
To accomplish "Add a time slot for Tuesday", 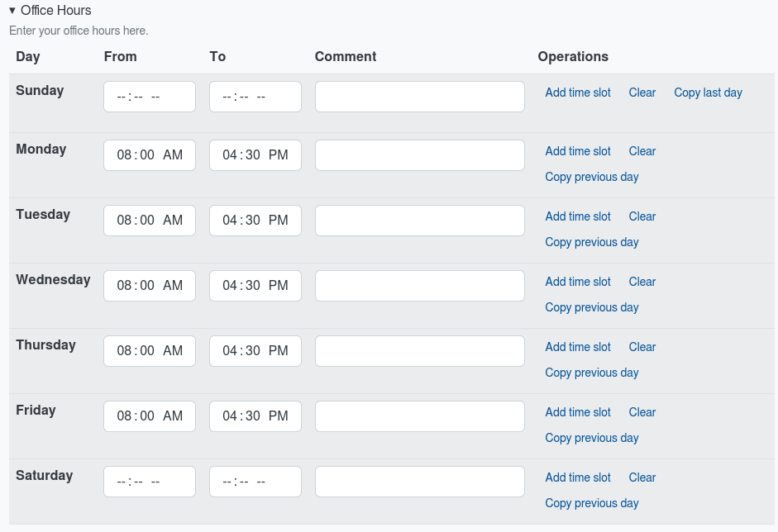I will (577, 216).
